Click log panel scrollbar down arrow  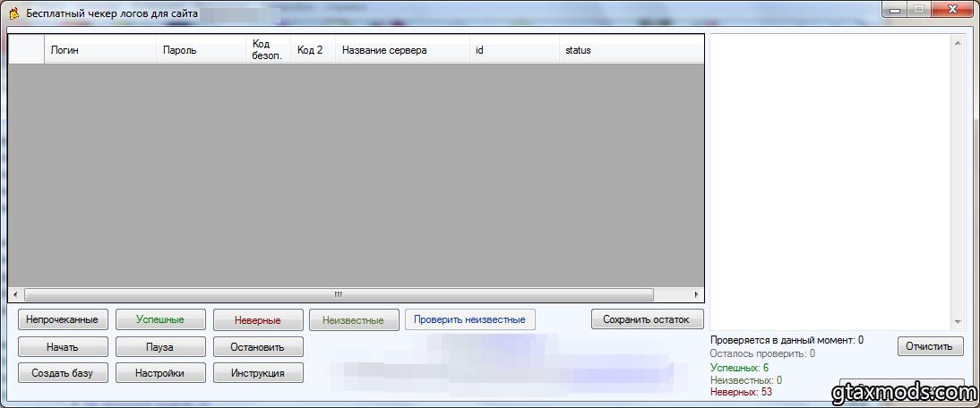[x=958, y=322]
